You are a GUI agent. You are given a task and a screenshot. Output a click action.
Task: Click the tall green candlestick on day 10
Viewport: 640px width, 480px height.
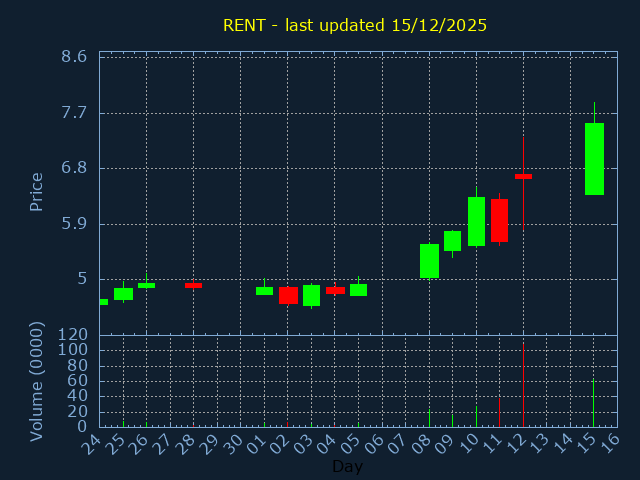476,221
